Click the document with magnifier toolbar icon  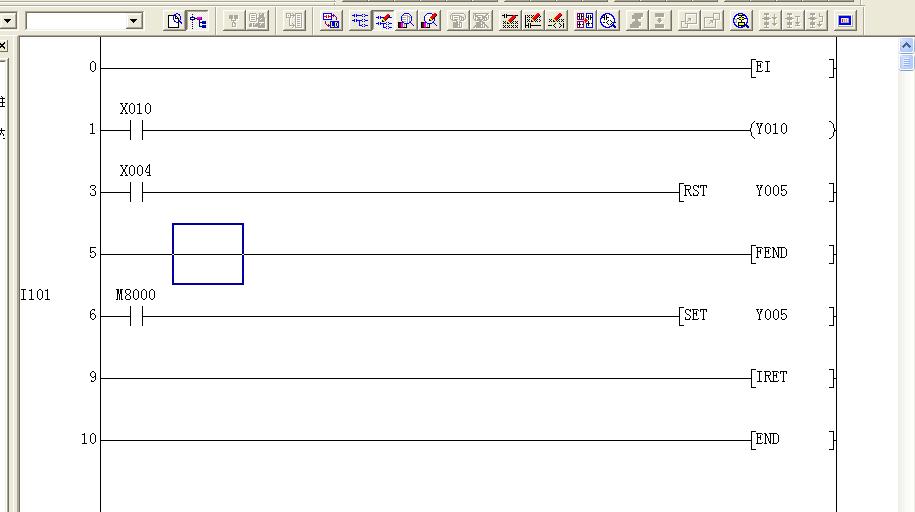point(175,20)
